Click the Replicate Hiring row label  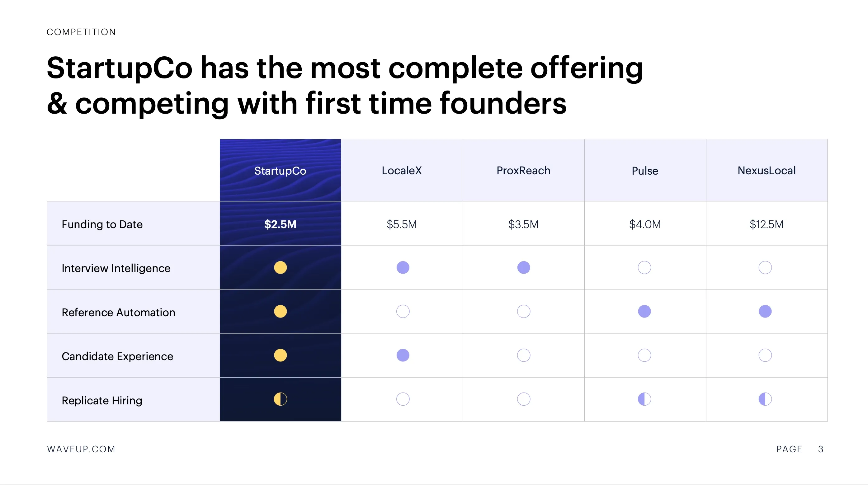pyautogui.click(x=102, y=400)
